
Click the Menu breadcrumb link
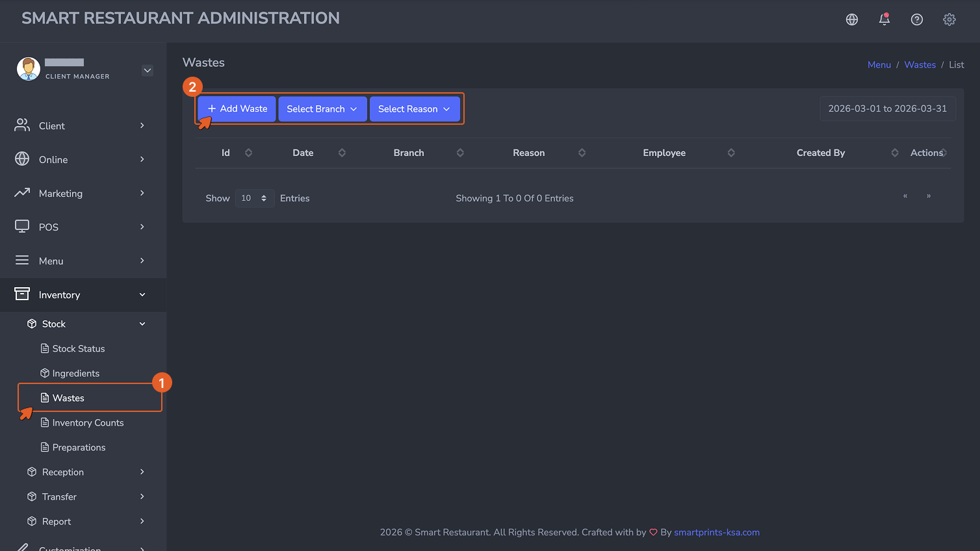pos(879,65)
